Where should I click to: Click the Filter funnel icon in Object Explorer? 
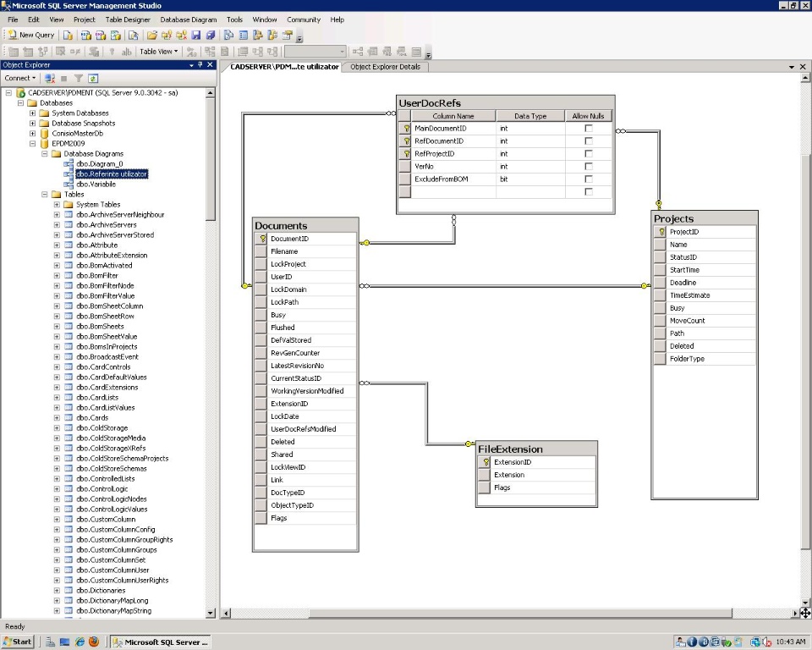(x=78, y=78)
